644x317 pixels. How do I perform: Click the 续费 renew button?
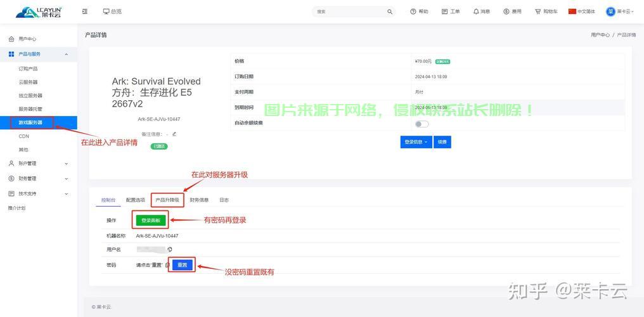442,141
